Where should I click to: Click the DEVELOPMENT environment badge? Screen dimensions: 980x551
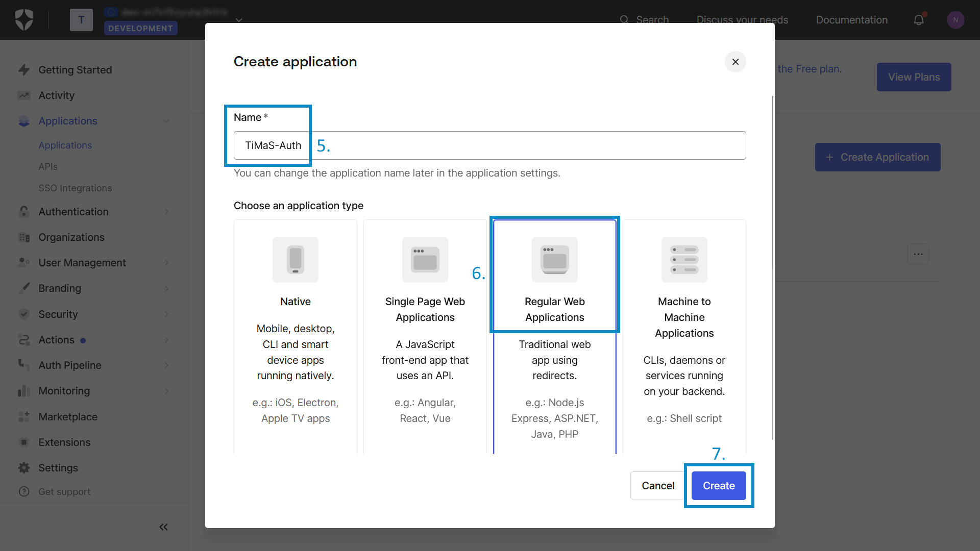tap(140, 29)
